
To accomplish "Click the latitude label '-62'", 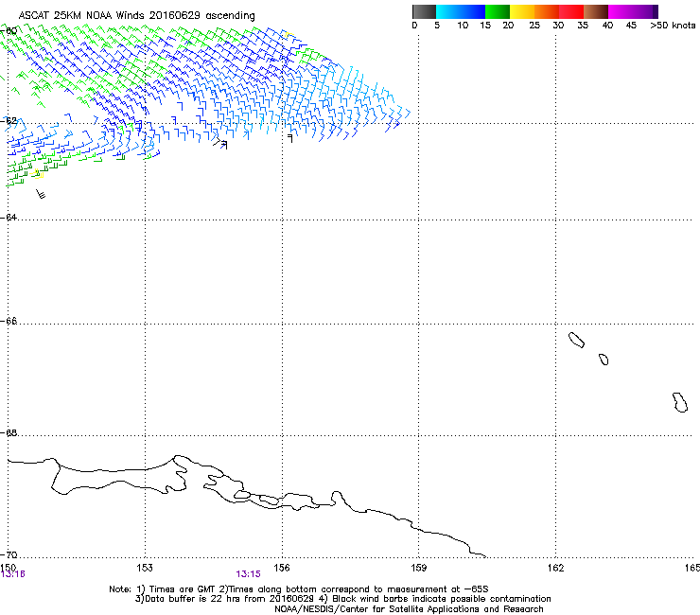I will (9, 120).
